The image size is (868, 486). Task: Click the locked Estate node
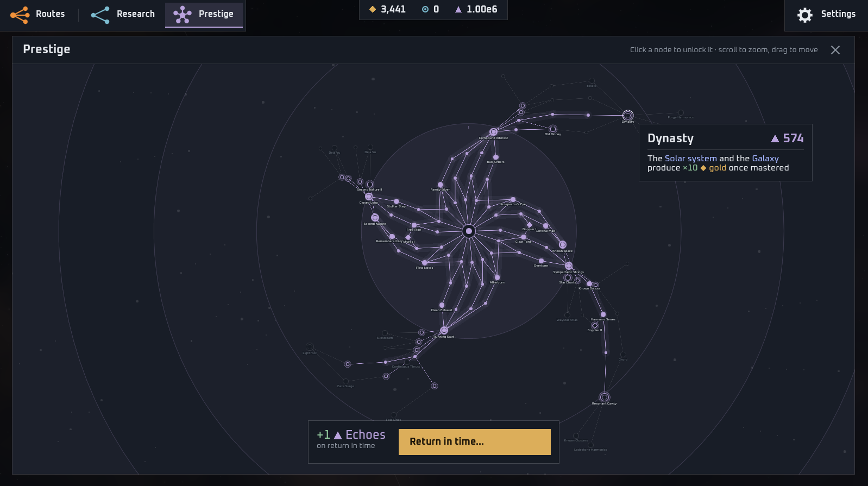pyautogui.click(x=592, y=81)
